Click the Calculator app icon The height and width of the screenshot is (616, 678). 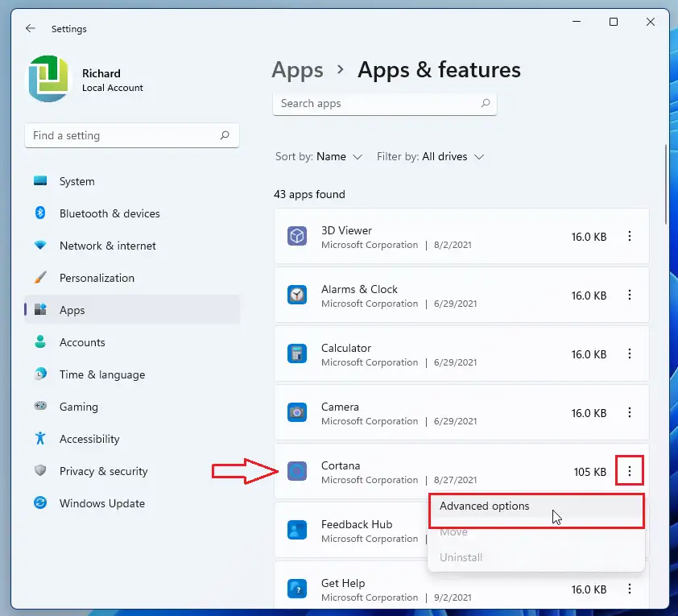(297, 353)
